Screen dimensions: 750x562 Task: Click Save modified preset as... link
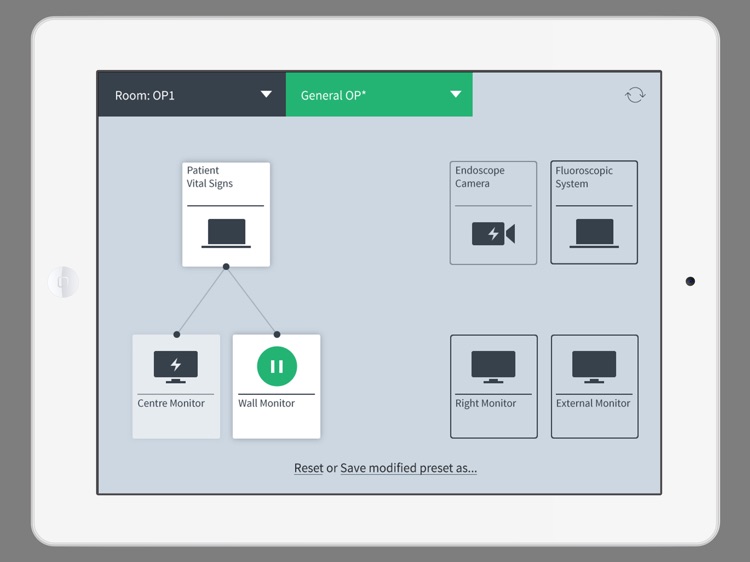point(408,468)
